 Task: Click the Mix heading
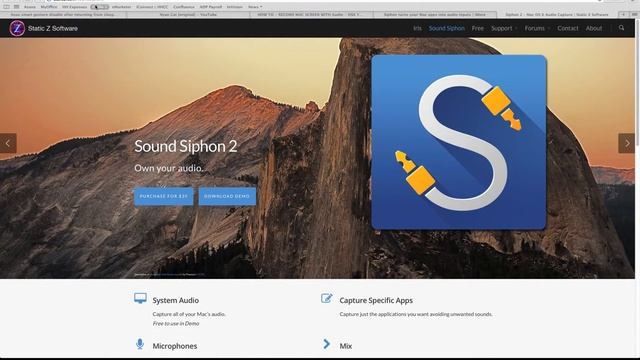pos(346,346)
